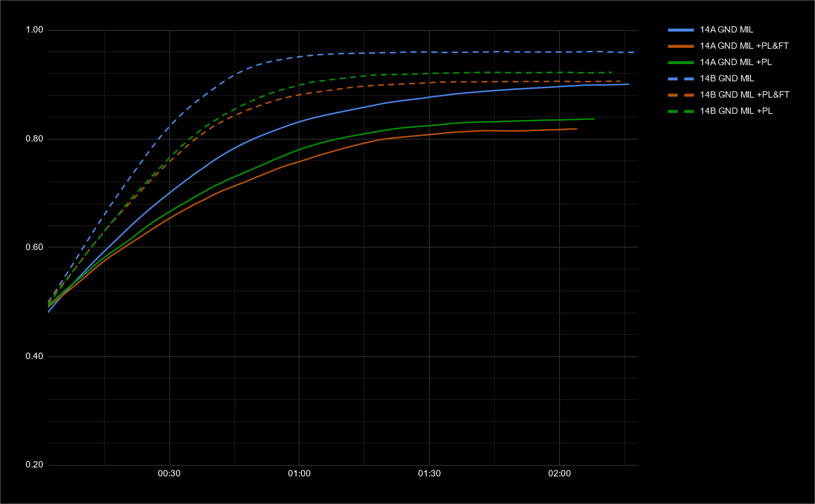Select solid orange swatch for 14A +PL&FT
The image size is (815, 504).
click(681, 46)
